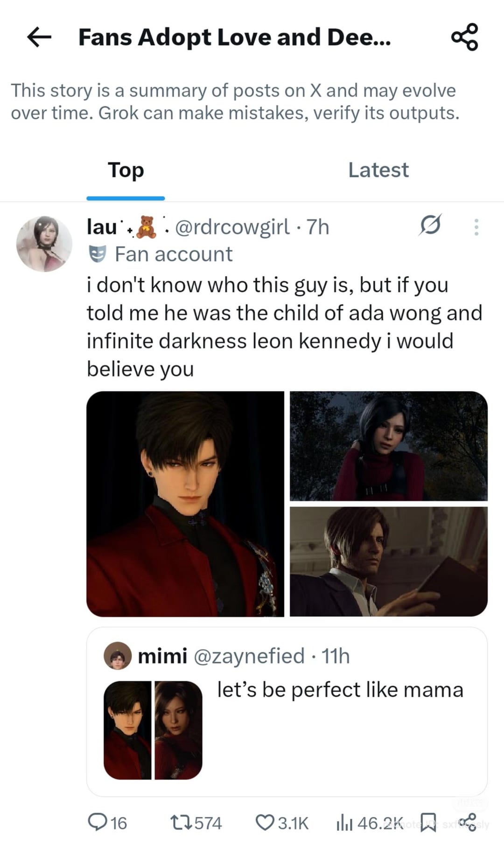
Task: Open lau's profile avatar
Action: 44,244
